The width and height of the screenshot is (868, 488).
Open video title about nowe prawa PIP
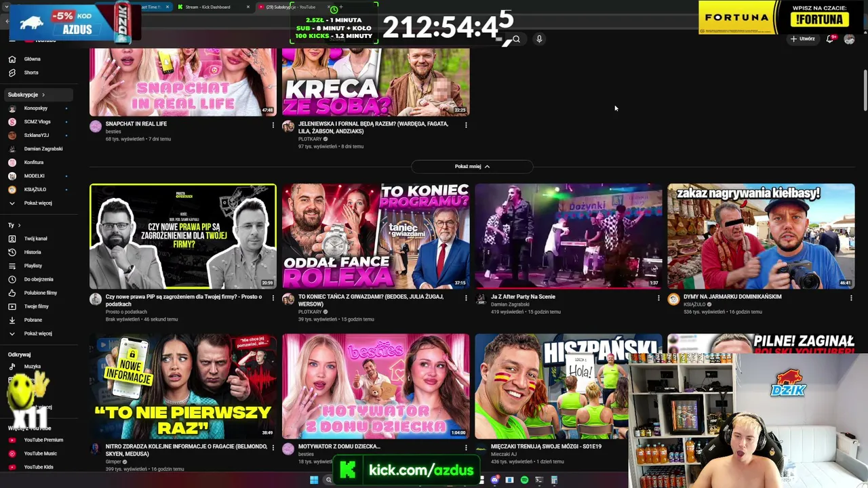[x=184, y=300]
